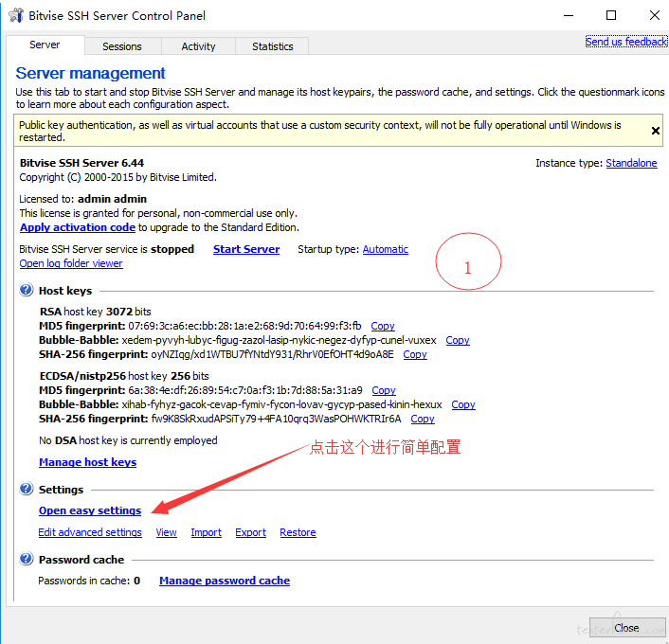Viewport: 669px width, 644px height.
Task: Open Manage password cache link
Action: tap(225, 581)
